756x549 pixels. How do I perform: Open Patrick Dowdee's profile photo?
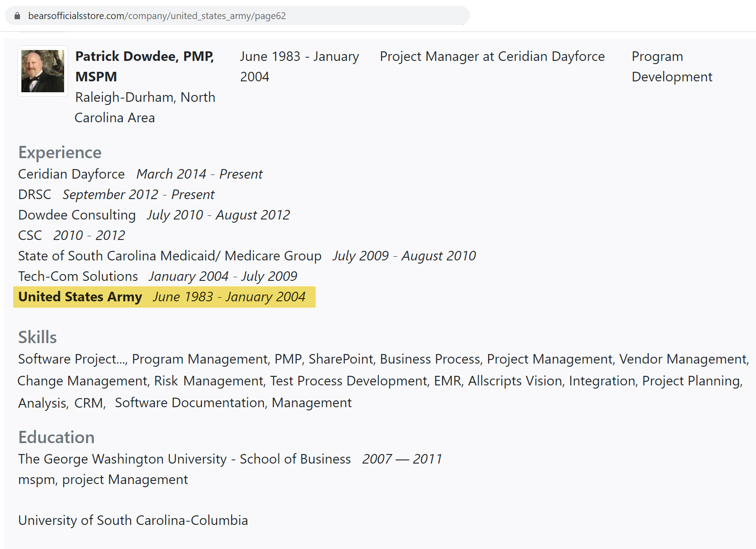43,71
